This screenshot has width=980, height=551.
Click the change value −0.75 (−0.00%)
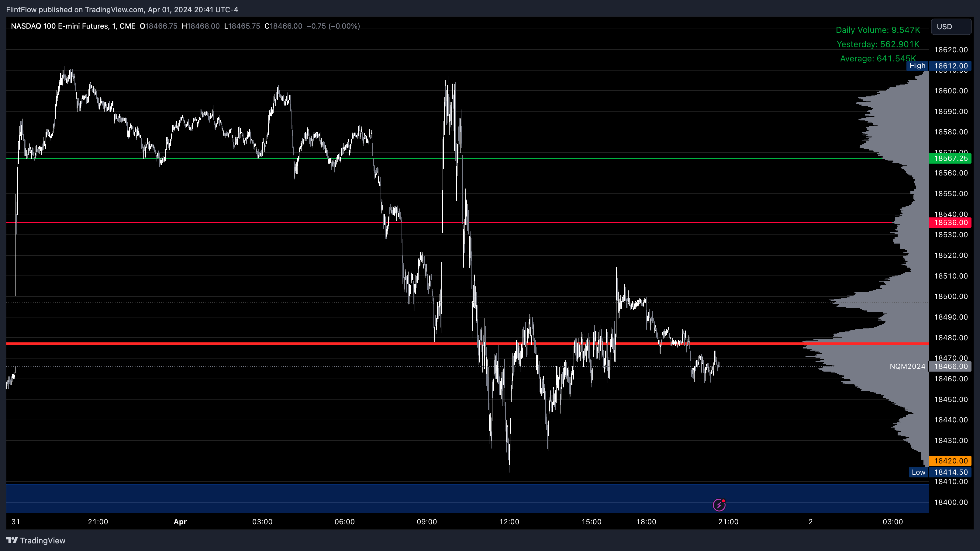[333, 26]
